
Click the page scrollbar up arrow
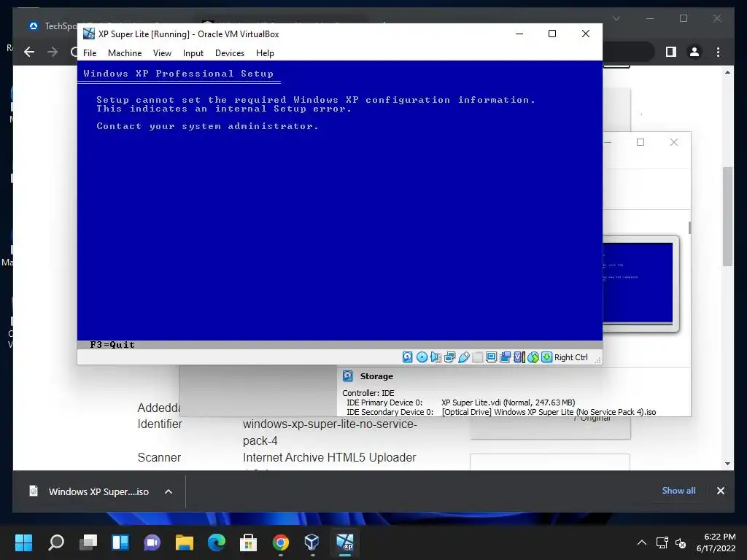pyautogui.click(x=727, y=72)
